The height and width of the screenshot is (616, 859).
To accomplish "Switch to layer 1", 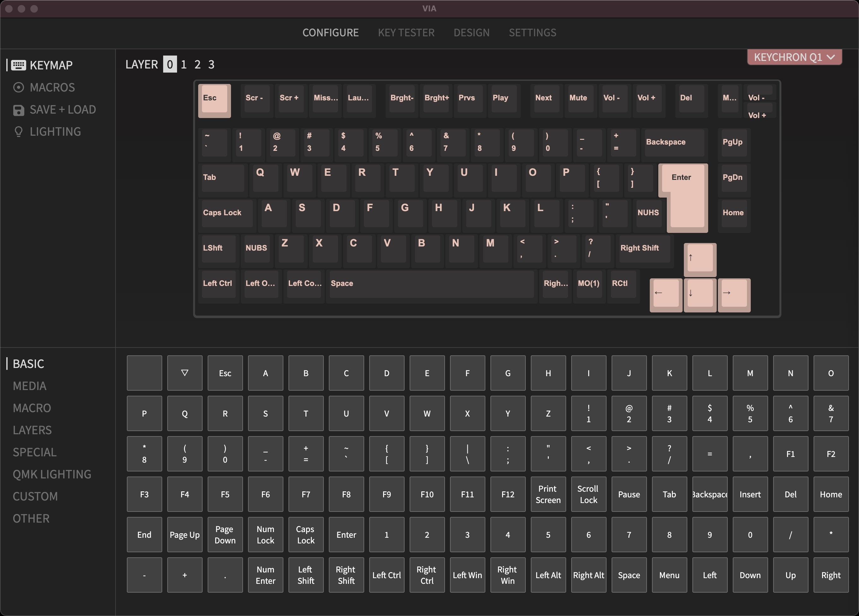I will click(184, 64).
